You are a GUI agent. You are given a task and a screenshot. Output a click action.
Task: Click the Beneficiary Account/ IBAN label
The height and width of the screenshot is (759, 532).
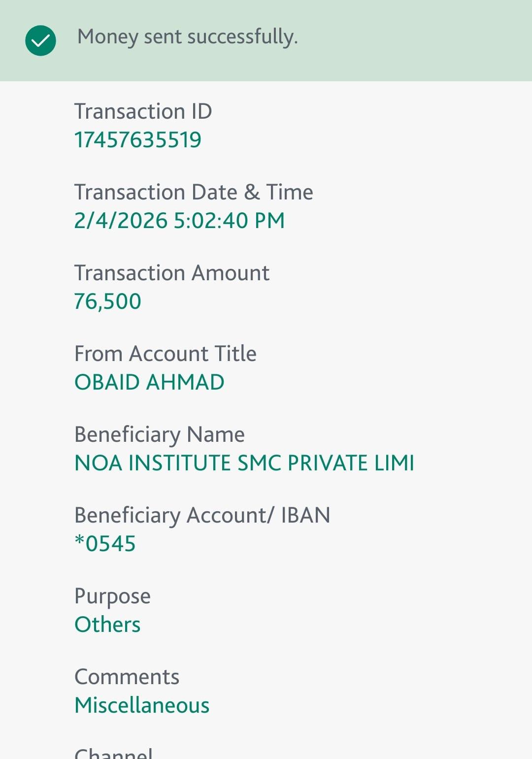click(x=202, y=515)
